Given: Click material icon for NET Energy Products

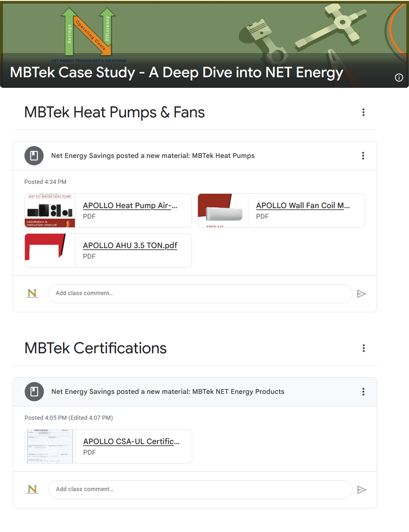Looking at the screenshot, I should click(x=34, y=392).
